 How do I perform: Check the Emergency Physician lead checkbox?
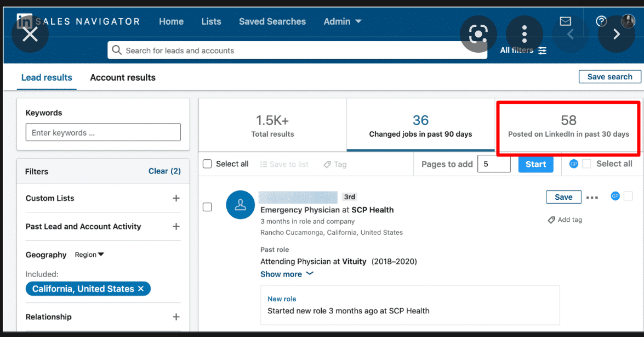click(x=207, y=207)
